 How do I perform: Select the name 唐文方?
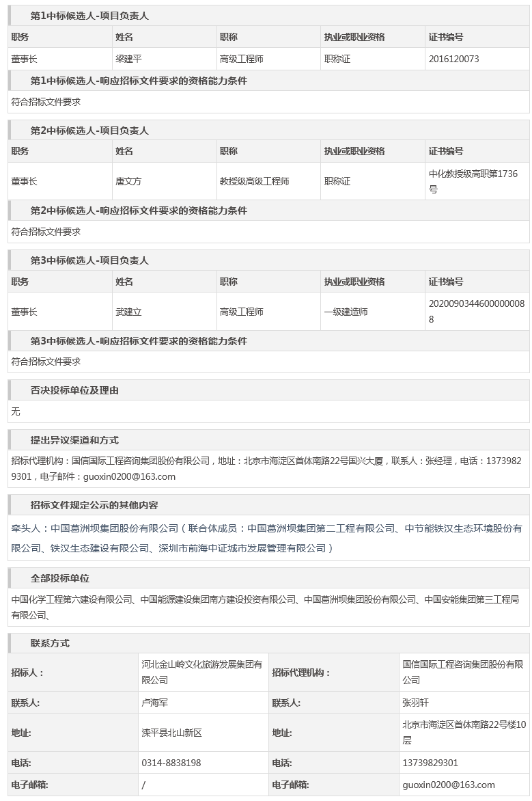point(128,181)
